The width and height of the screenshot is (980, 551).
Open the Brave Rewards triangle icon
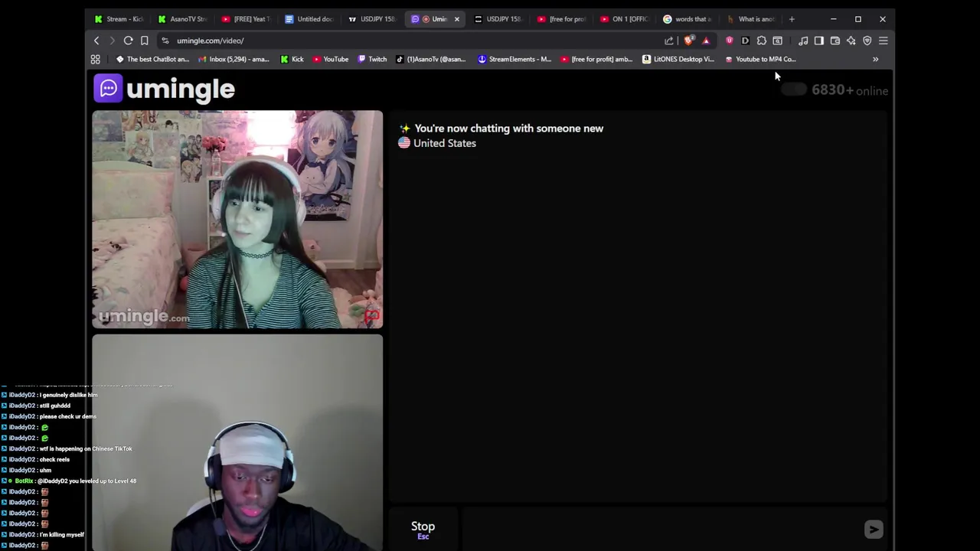point(706,41)
